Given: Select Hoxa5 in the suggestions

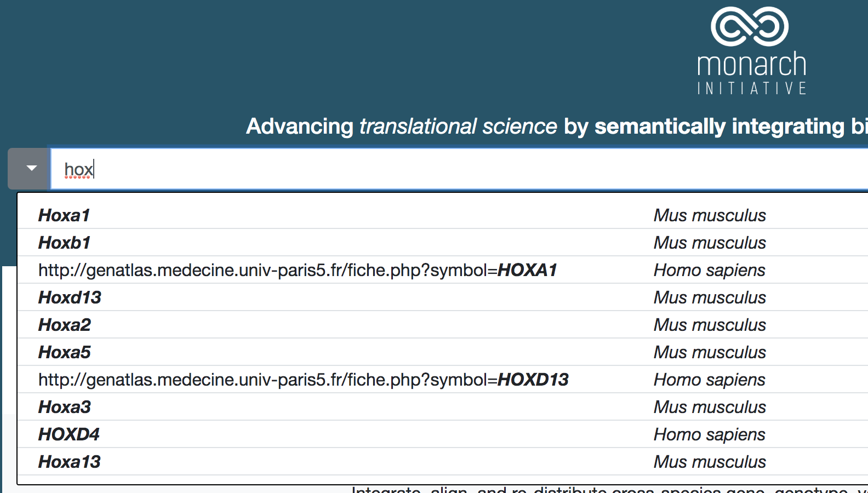Looking at the screenshot, I should coord(65,352).
